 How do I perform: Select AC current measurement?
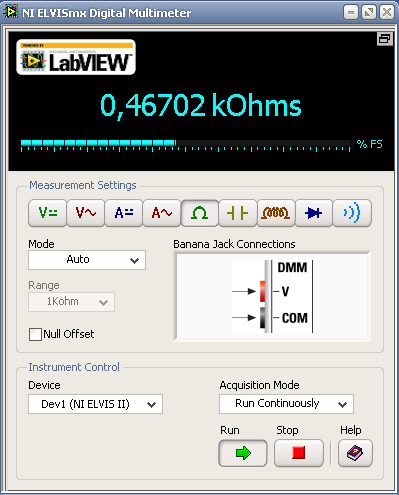[x=161, y=213]
